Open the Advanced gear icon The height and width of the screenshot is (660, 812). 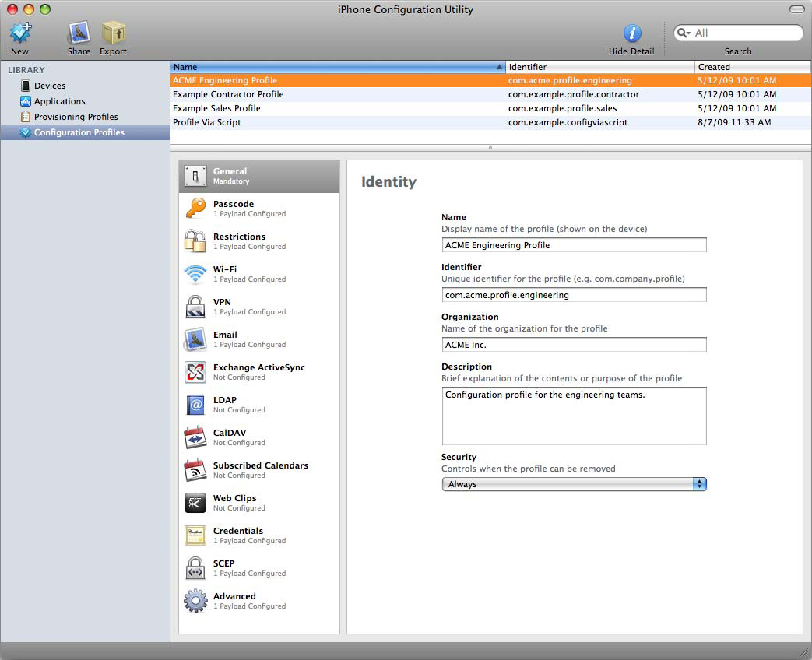point(195,601)
